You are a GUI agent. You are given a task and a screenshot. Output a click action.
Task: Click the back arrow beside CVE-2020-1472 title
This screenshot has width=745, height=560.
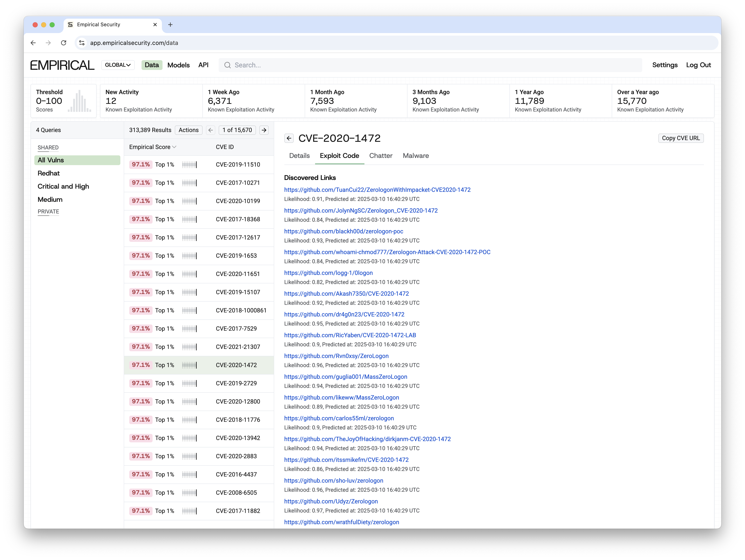(289, 138)
